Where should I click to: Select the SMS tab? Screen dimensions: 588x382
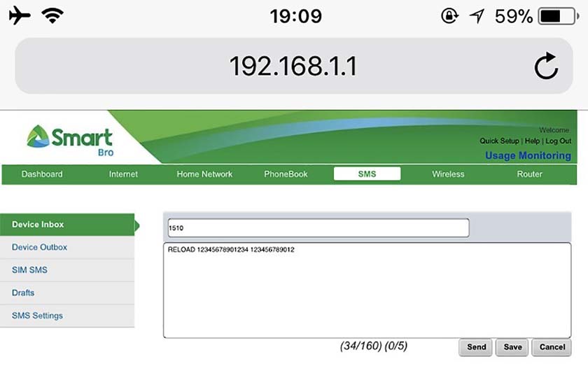(x=367, y=174)
